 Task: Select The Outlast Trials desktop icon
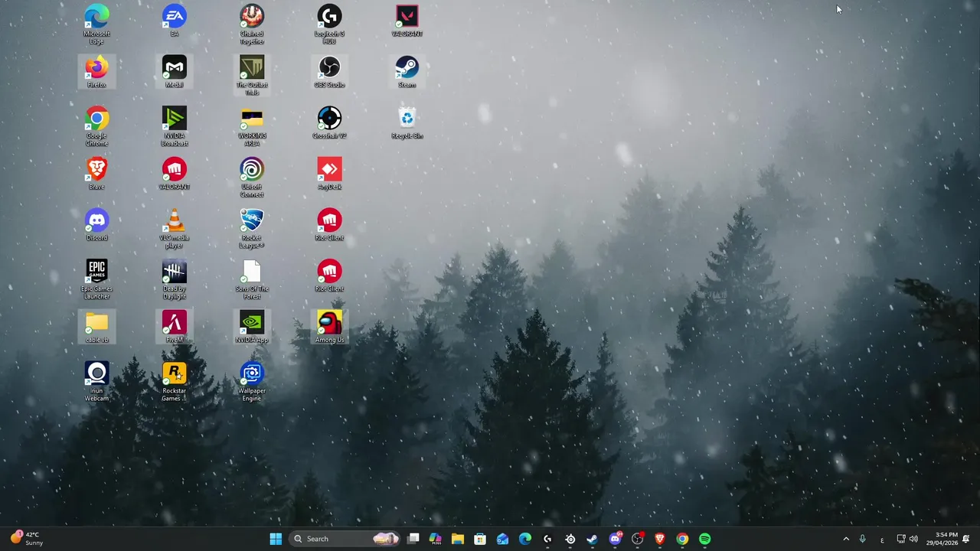(252, 75)
